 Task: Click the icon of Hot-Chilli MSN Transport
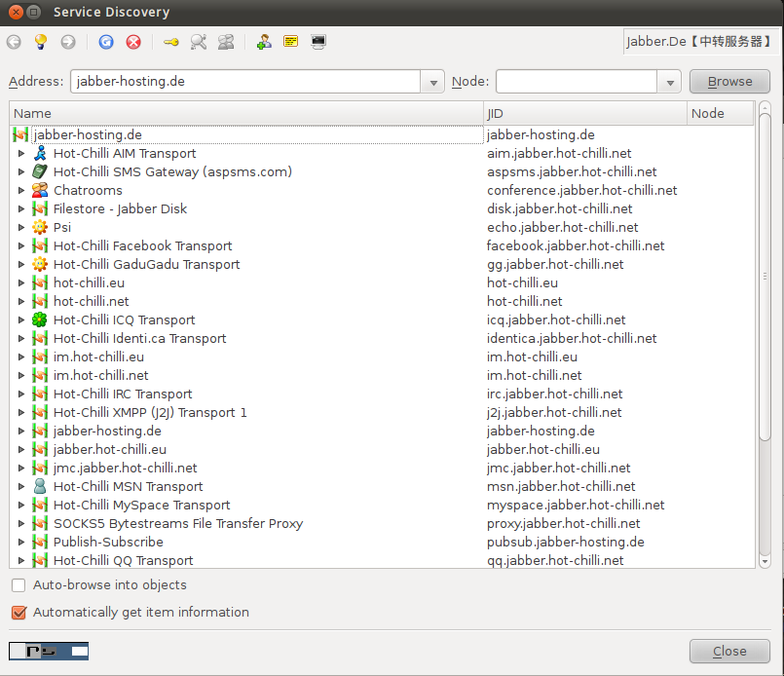point(40,486)
